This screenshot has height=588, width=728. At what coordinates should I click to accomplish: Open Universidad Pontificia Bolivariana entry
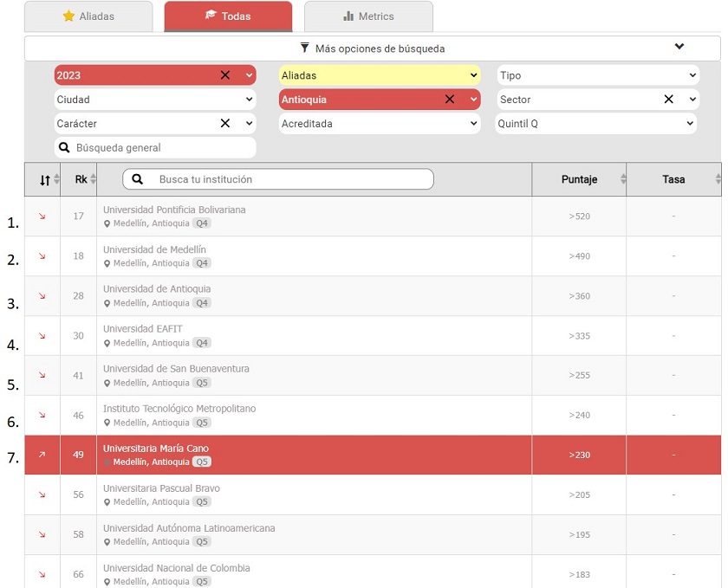pos(174,210)
